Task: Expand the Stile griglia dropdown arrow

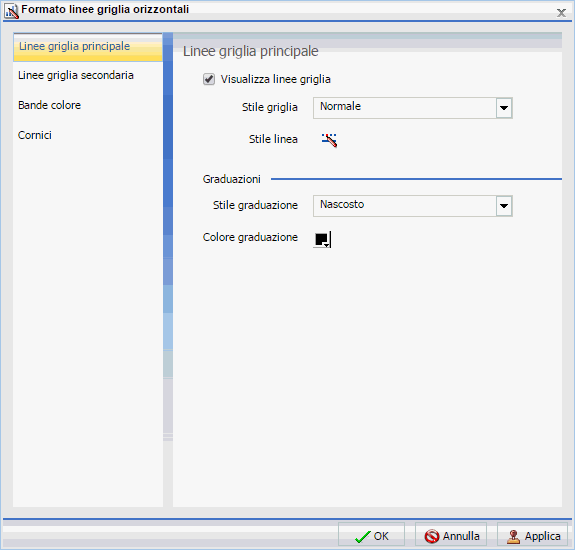Action: [x=504, y=108]
